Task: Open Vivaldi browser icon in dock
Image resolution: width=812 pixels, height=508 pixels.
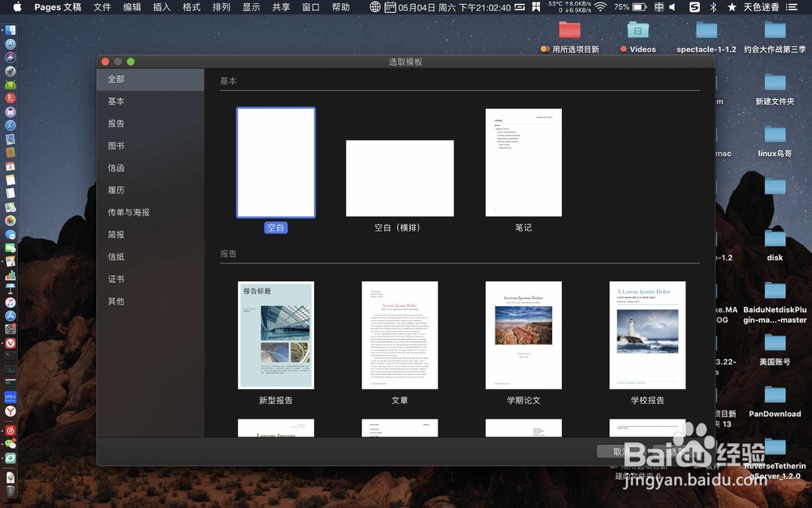Action: [11, 343]
